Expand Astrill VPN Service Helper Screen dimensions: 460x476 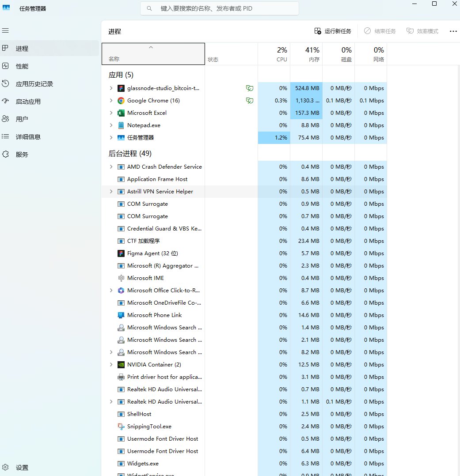coord(111,192)
